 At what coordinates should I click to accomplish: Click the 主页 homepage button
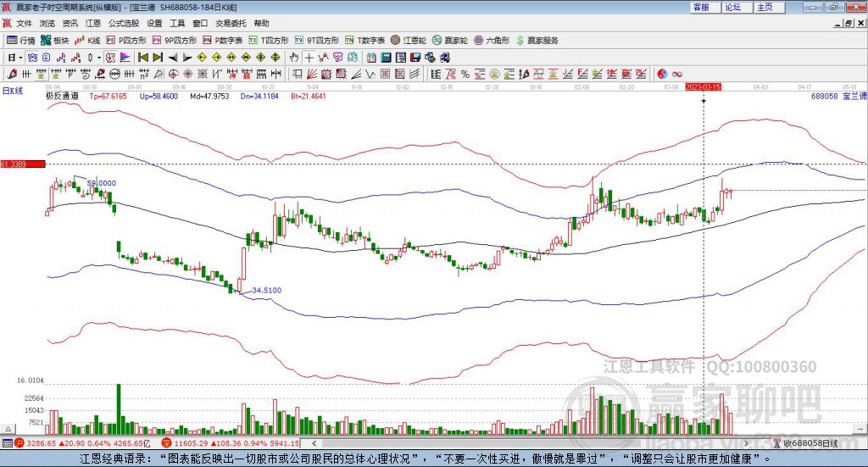(770, 7)
